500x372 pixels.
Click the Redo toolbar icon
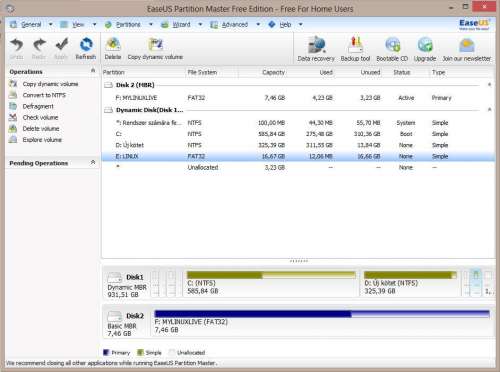(x=39, y=45)
